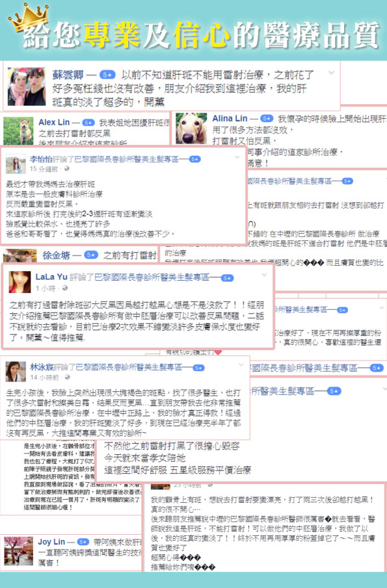The image size is (387, 588).
Task: Click the 5-star badge beside Alina Lin
Action: click(267, 118)
